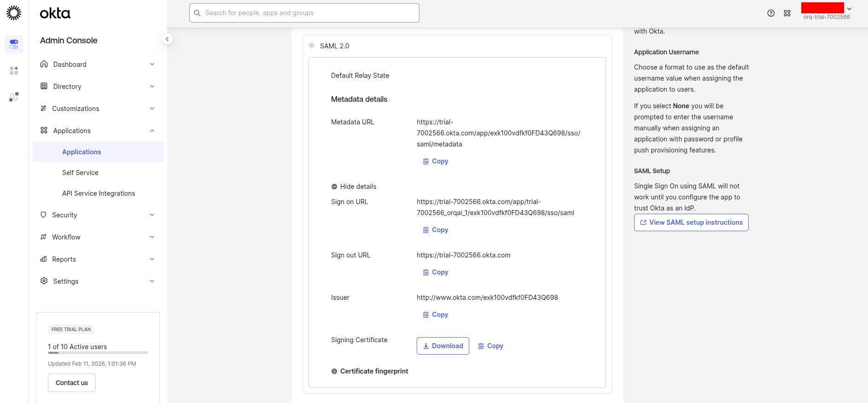Click the Reports bar chart icon
Image resolution: width=868 pixels, height=403 pixels.
tap(43, 259)
